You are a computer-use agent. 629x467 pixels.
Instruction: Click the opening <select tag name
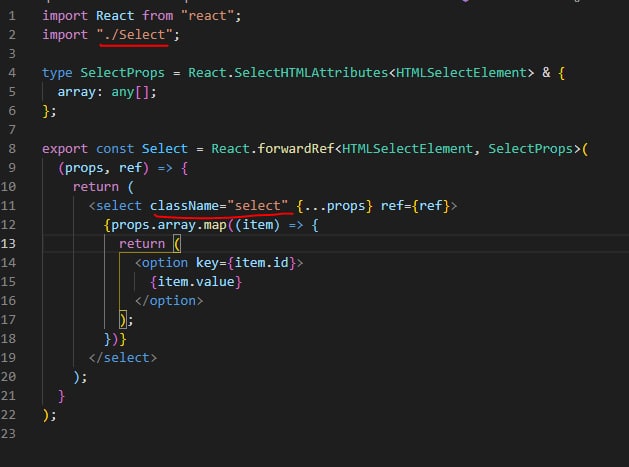(x=119, y=206)
